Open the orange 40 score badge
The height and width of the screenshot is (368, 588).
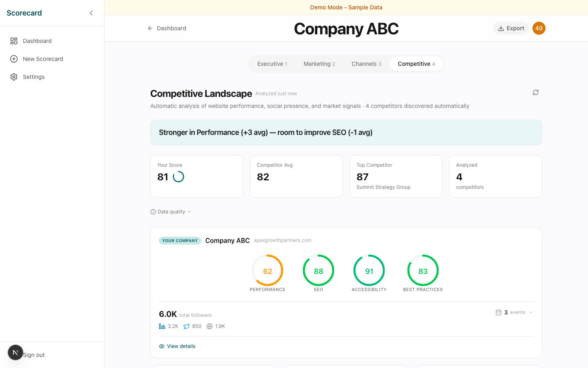tap(539, 28)
